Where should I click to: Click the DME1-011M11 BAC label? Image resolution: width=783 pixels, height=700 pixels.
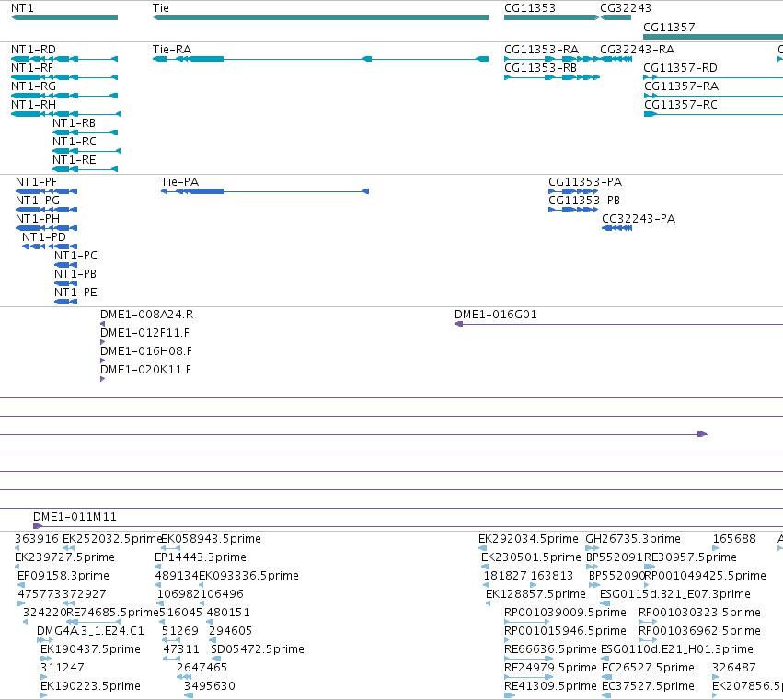75,517
